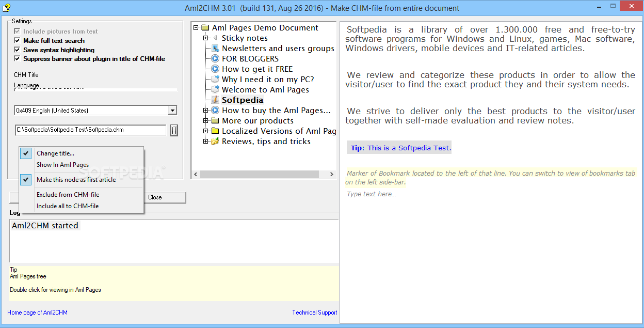Viewport: 644px width, 328px height.
Task: Click the Softpedia.chm output path field
Action: (x=90, y=130)
